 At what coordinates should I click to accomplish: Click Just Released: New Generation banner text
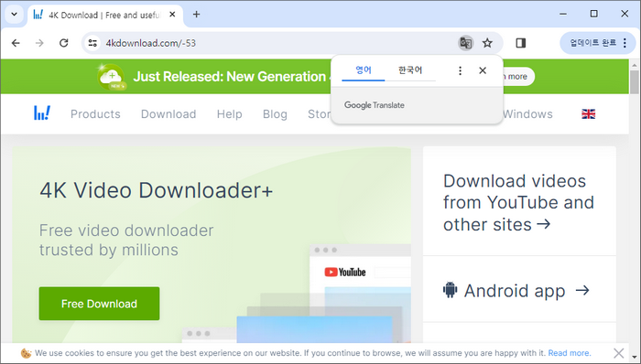[230, 76]
